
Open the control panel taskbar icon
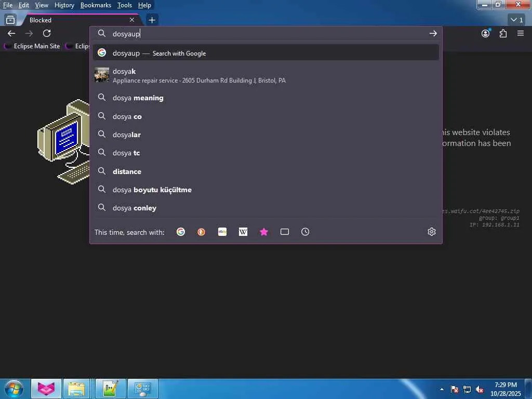143,389
